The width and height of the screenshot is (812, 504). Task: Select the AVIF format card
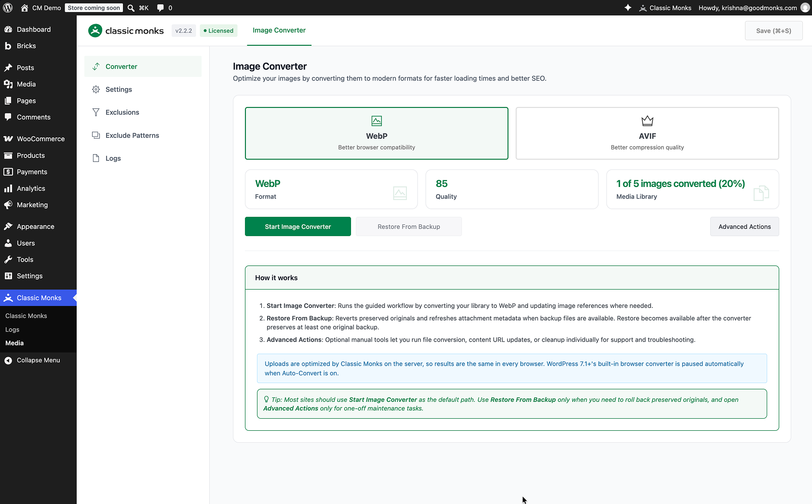click(x=647, y=133)
